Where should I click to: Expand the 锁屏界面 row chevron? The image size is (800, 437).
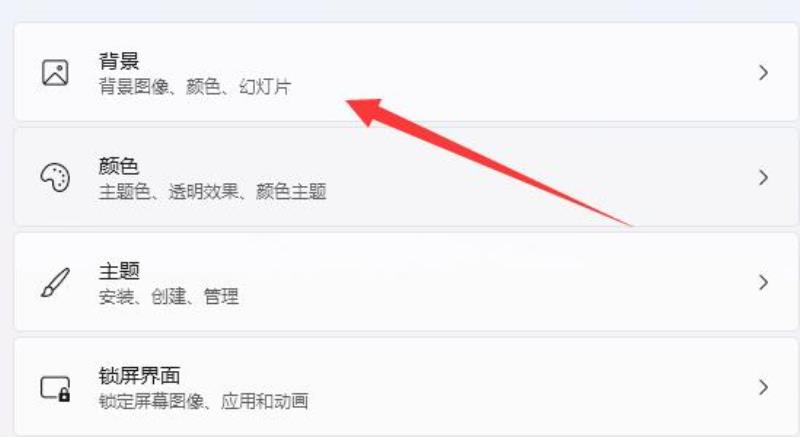pyautogui.click(x=763, y=388)
